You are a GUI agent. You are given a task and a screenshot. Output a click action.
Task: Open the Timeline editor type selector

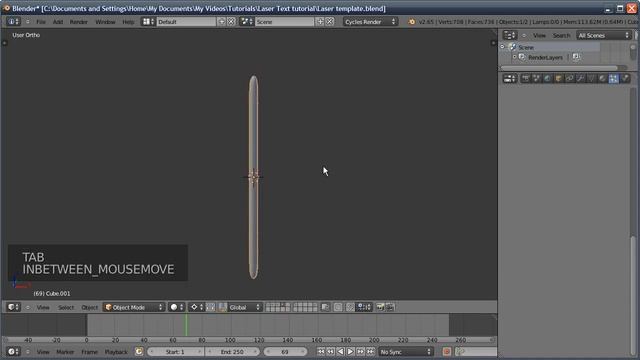point(13,351)
